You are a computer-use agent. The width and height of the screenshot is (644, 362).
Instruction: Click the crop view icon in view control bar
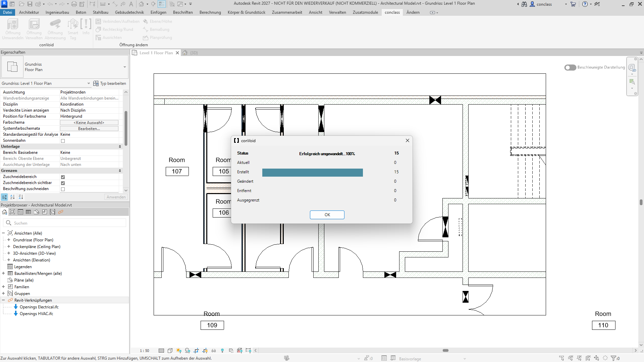pyautogui.click(x=196, y=351)
